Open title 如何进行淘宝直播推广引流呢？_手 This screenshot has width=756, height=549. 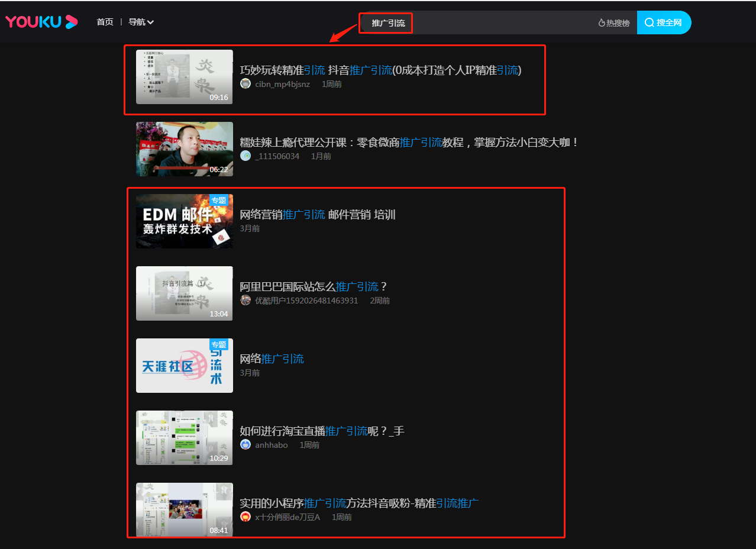point(322,431)
